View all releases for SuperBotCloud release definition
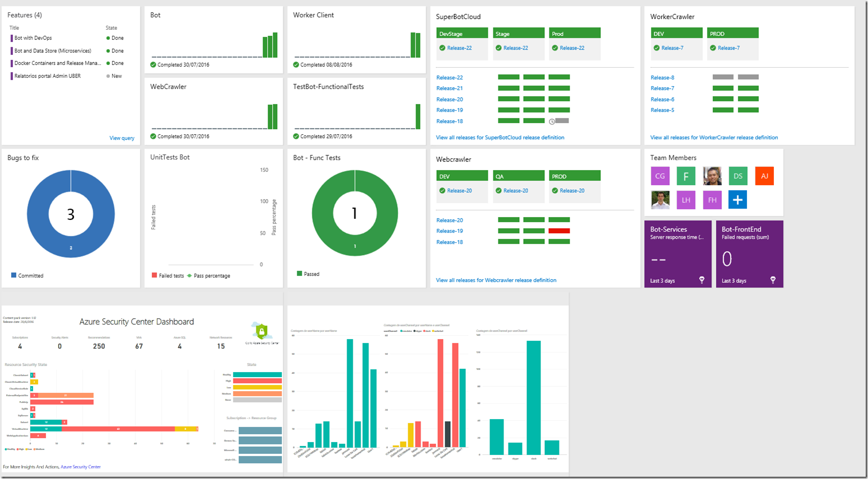This screenshot has width=868, height=479. pos(500,138)
